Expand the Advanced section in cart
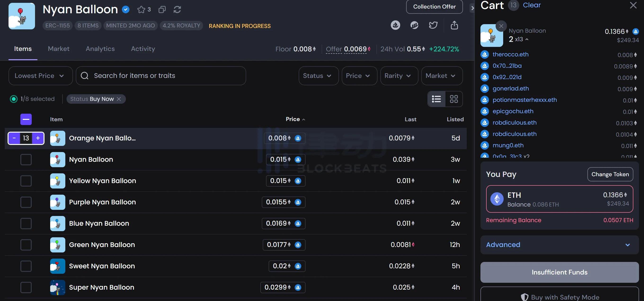This screenshot has width=644, height=301. [x=559, y=244]
